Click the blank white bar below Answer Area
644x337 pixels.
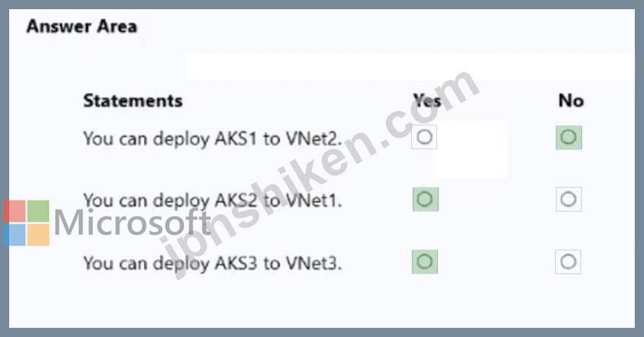coord(410,67)
